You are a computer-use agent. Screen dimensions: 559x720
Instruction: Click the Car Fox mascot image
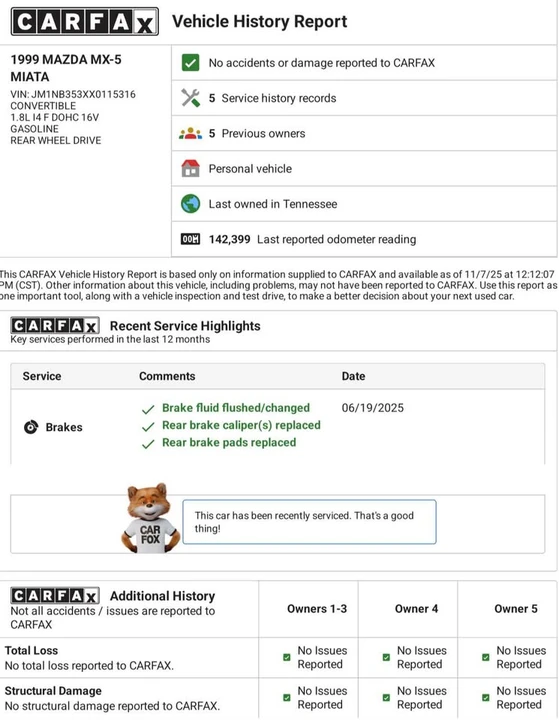(x=150, y=518)
